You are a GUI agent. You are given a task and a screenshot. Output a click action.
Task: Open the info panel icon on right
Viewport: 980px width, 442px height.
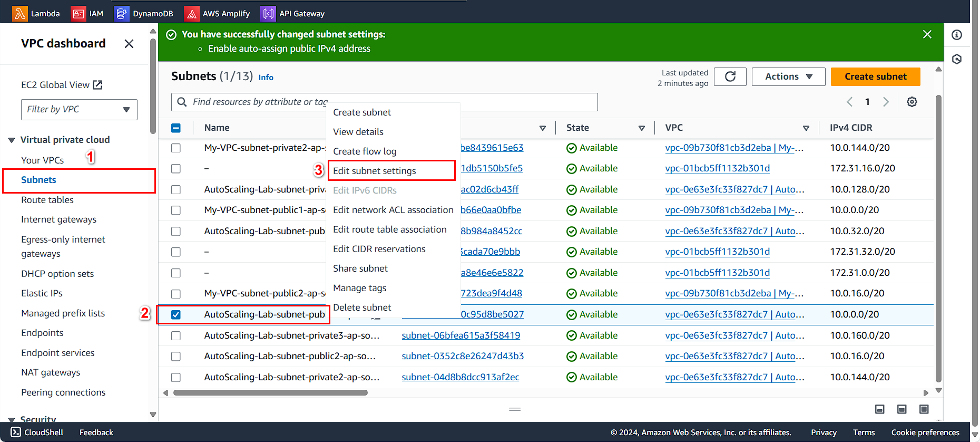coord(957,35)
